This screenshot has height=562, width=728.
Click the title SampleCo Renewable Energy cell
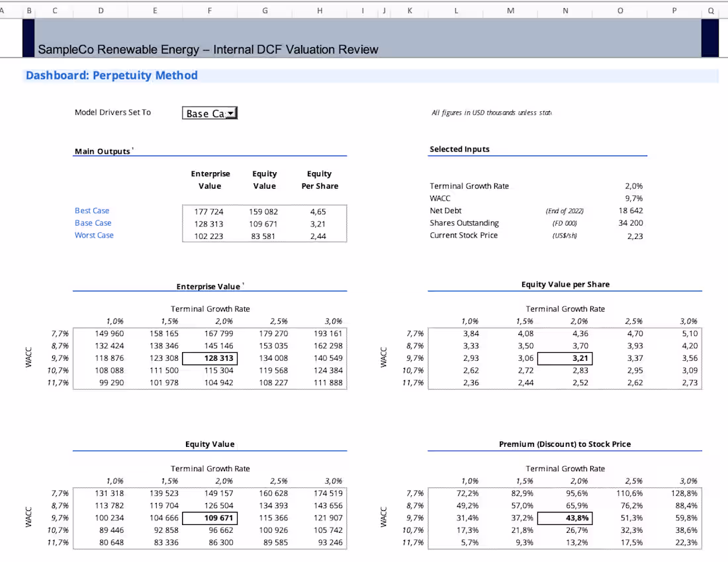click(x=208, y=49)
